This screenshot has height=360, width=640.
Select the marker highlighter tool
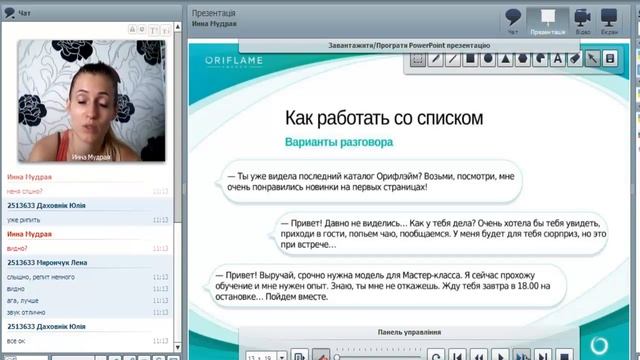[x=575, y=59]
